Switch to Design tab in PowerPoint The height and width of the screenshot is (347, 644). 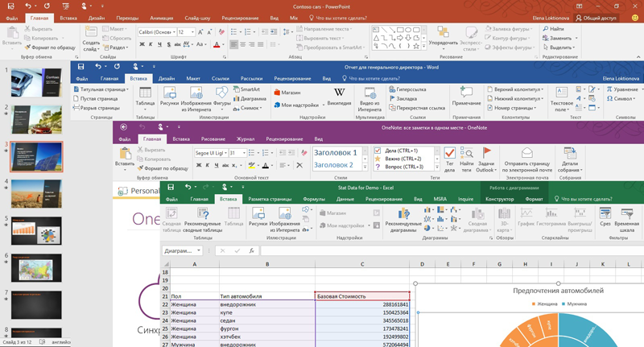[x=96, y=18]
